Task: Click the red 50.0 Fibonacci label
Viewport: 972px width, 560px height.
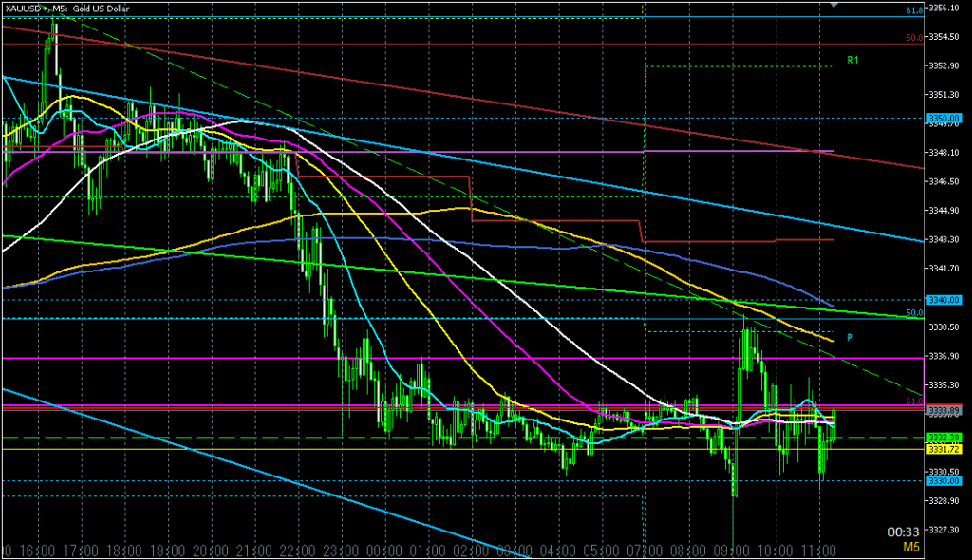Action: pyautogui.click(x=914, y=38)
